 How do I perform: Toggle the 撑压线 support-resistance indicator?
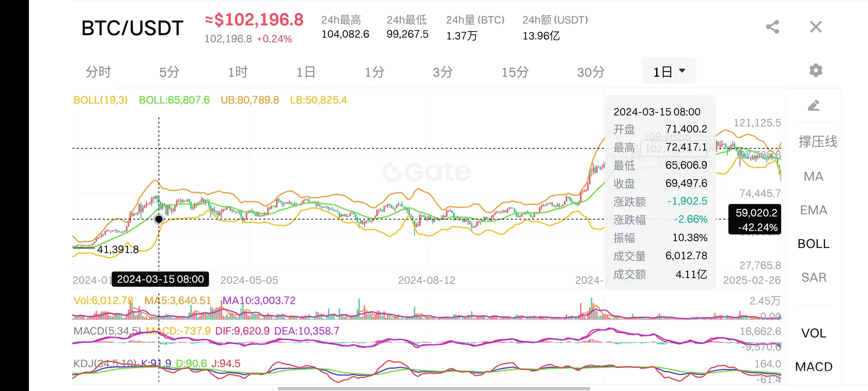pyautogui.click(x=817, y=141)
